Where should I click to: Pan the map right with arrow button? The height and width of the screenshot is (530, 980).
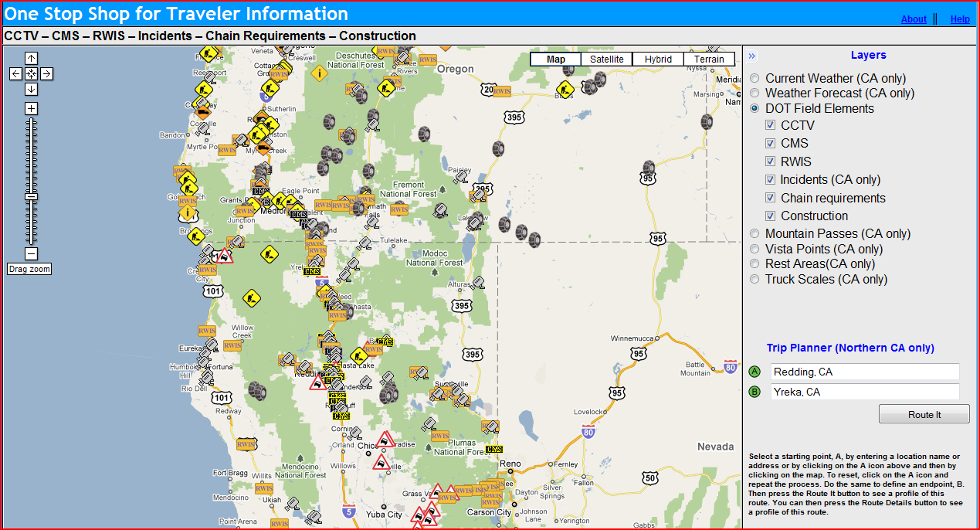tap(46, 73)
